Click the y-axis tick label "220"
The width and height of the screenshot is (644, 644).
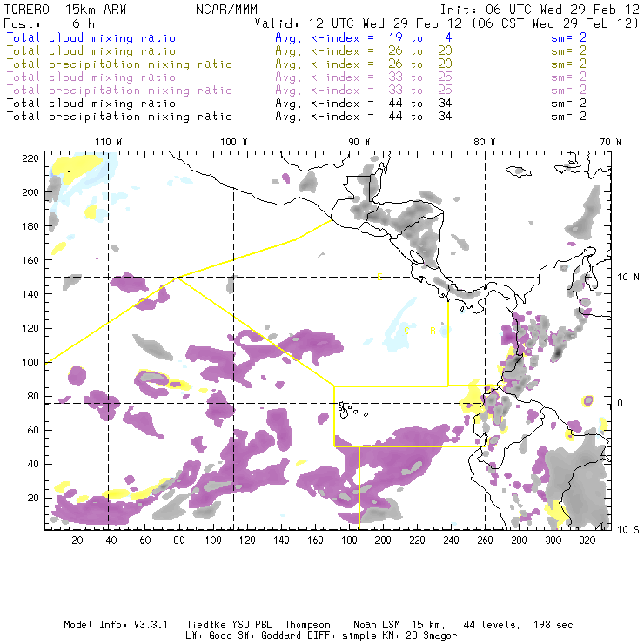30,158
